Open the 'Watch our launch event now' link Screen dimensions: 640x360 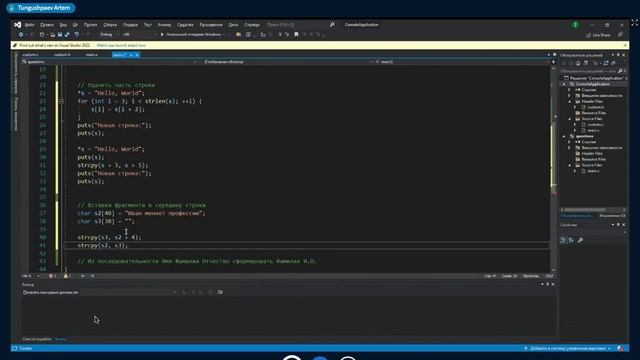point(121,45)
